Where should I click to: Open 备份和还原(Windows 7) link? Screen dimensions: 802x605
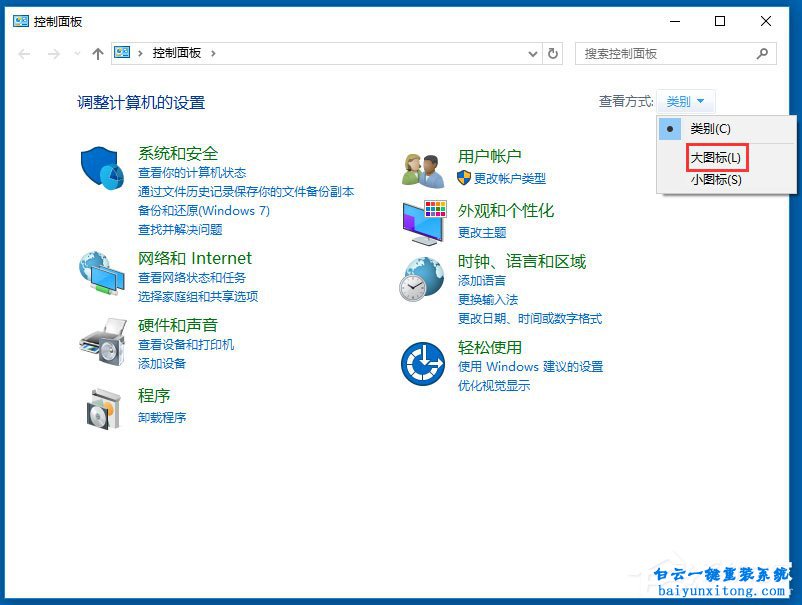[x=203, y=211]
